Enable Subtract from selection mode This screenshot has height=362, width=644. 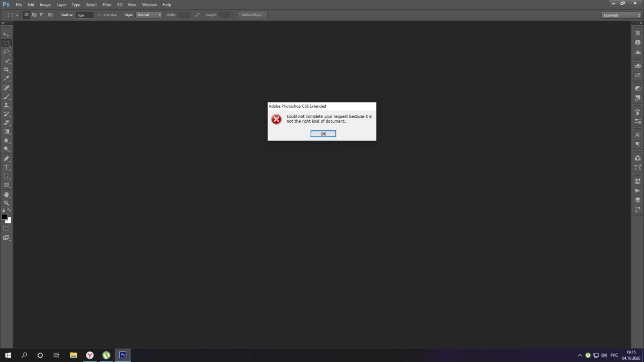42,15
